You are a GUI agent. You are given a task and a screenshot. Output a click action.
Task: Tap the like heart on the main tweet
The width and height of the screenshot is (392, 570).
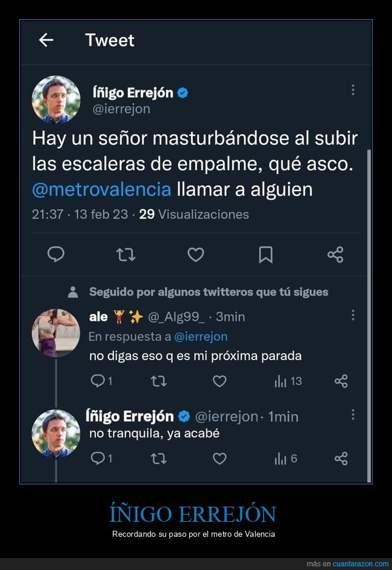(195, 255)
